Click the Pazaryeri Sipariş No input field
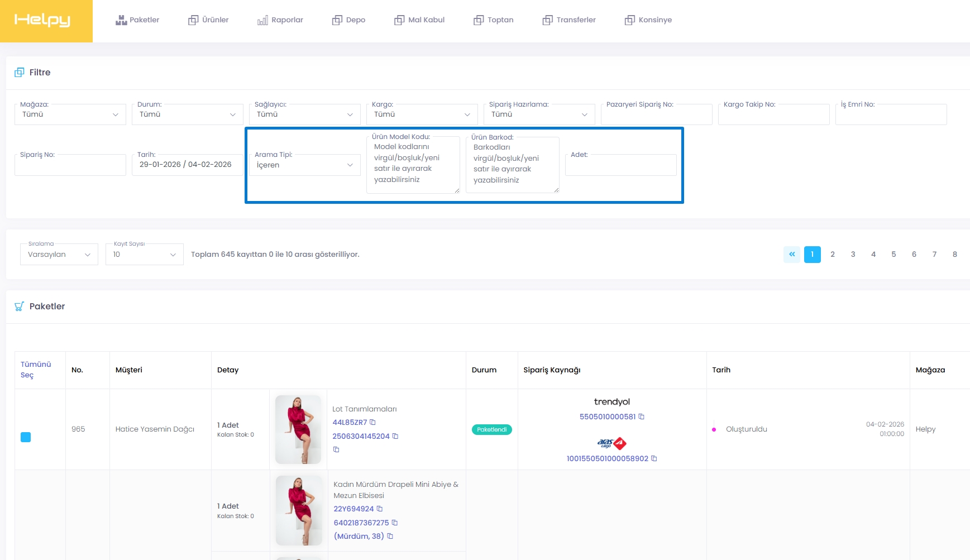The width and height of the screenshot is (970, 560). point(656,116)
